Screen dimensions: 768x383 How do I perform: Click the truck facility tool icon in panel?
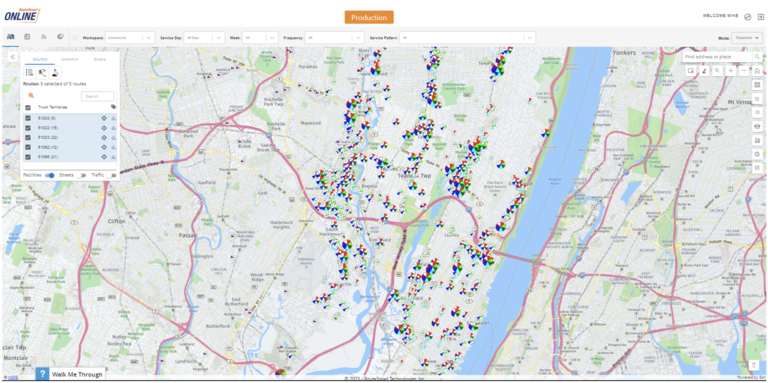pos(55,72)
